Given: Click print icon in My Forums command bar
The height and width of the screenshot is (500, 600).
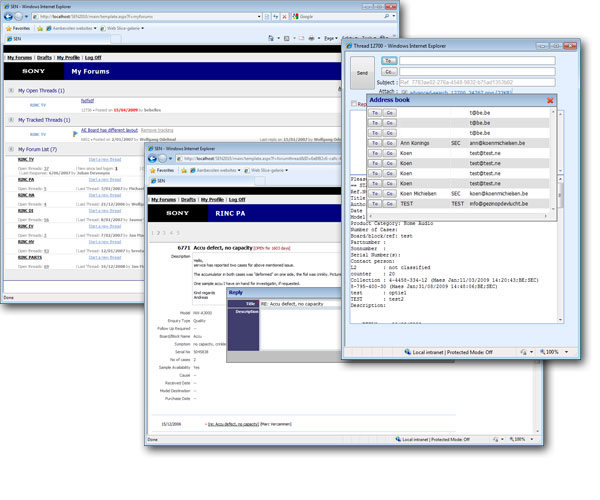Looking at the screenshot, I should pos(311,38).
